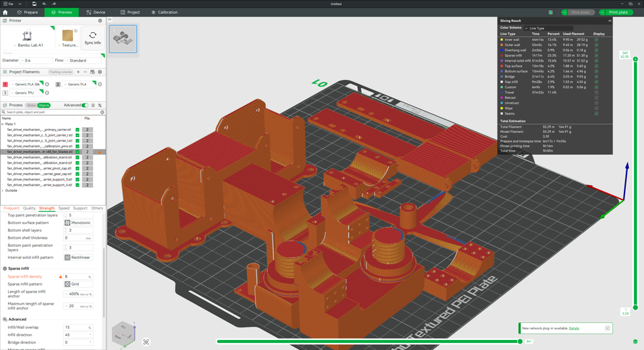This screenshot has width=644, height=350.
Task: Clear the object search field
Action: 103,112
